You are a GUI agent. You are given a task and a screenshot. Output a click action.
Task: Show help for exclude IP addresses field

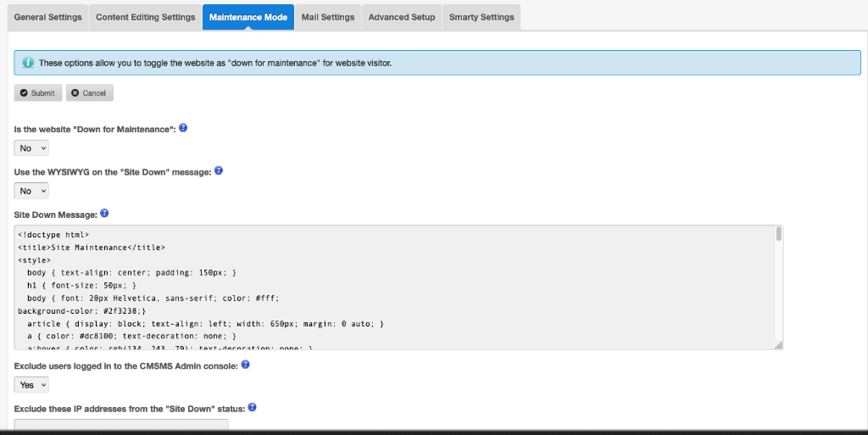pyautogui.click(x=252, y=408)
